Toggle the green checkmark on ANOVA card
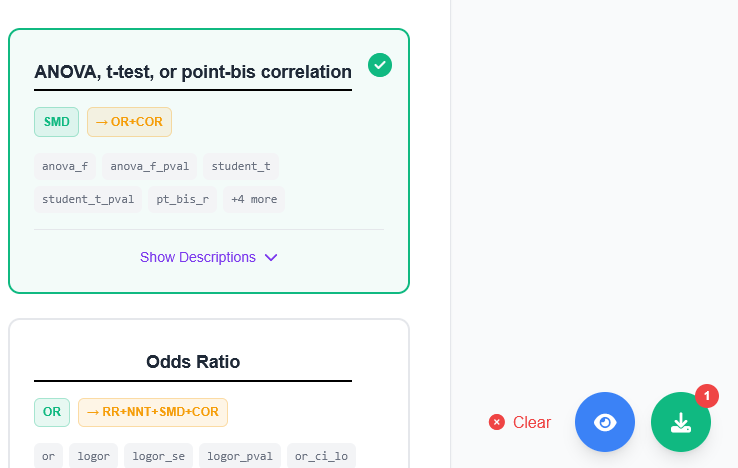The height and width of the screenshot is (468, 738). pos(380,65)
